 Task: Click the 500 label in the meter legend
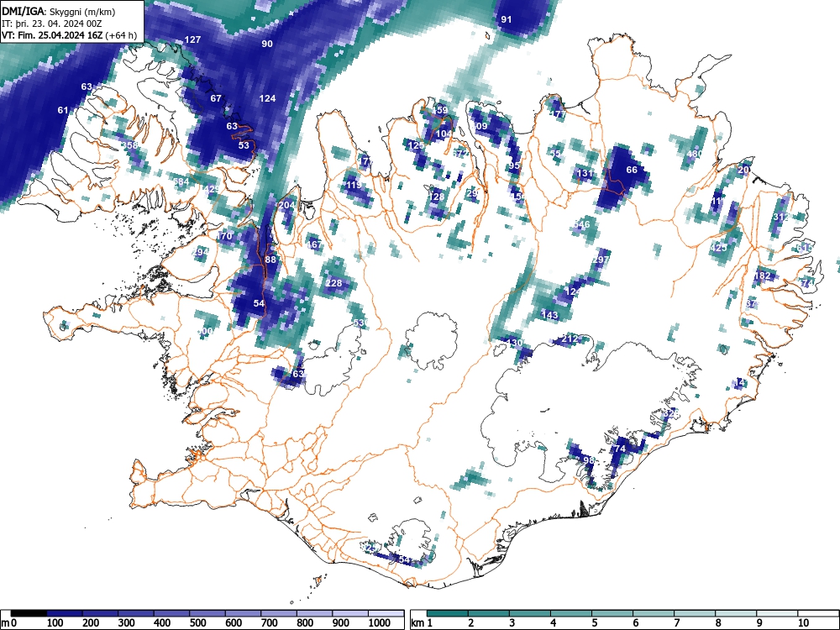[x=197, y=623]
